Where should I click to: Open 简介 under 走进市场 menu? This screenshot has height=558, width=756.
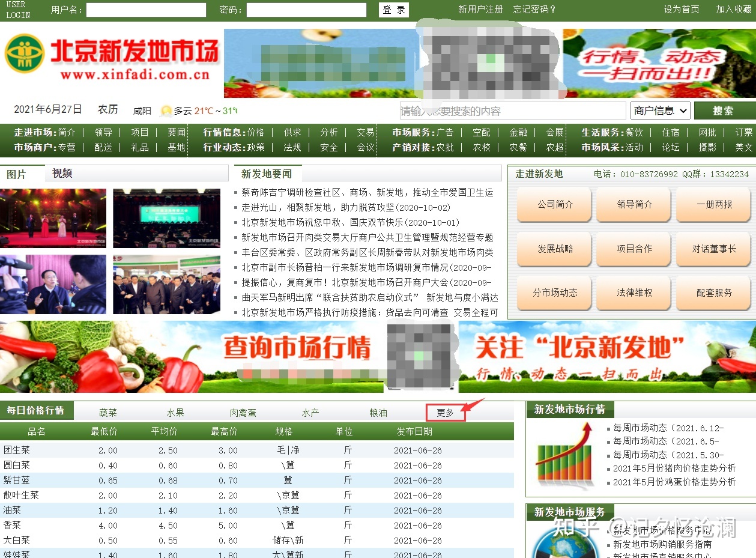click(x=67, y=132)
